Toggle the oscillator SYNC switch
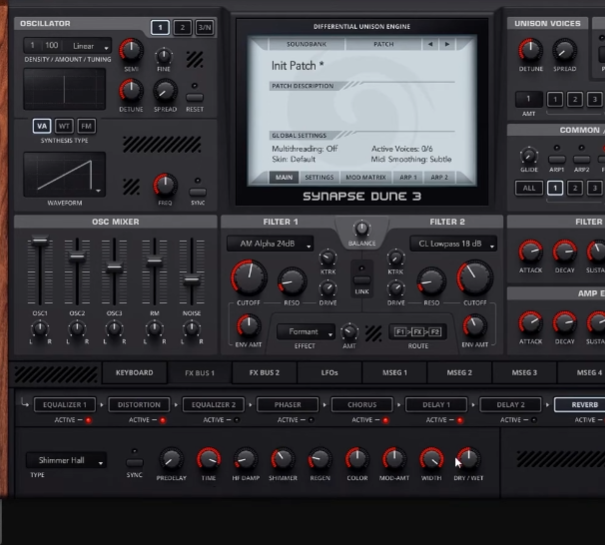The image size is (605, 545). pos(198,192)
